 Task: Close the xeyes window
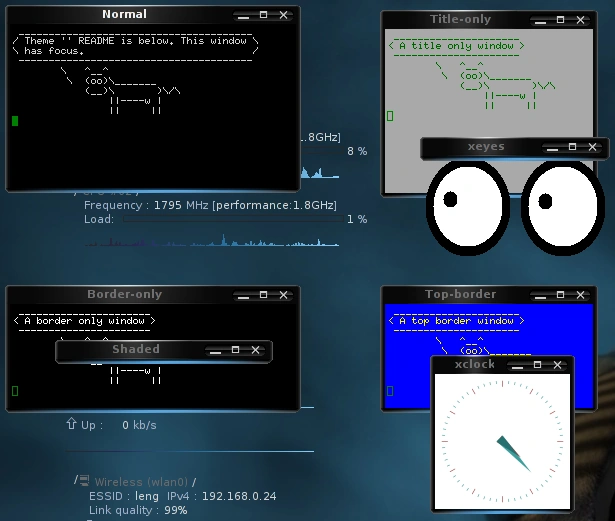[x=593, y=147]
